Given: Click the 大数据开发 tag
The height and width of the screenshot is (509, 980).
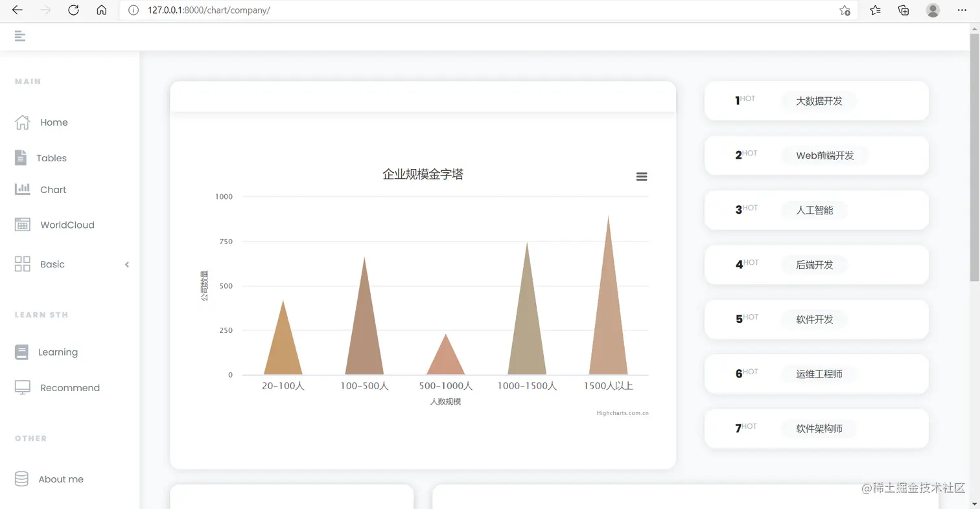Looking at the screenshot, I should (819, 101).
